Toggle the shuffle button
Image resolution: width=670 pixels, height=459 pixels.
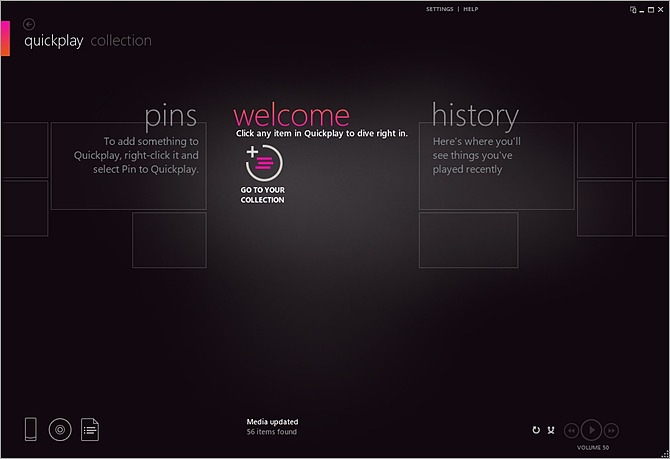coord(551,430)
